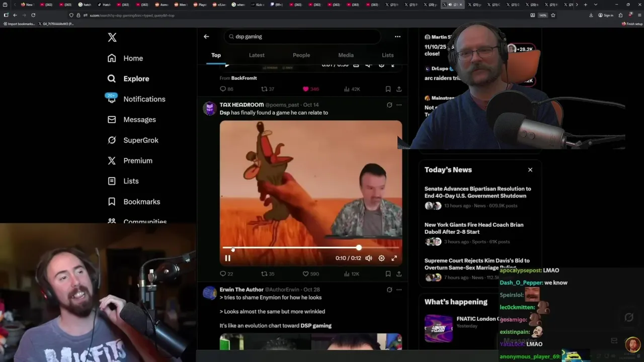Share the BackFromIt post
This screenshot has height=362, width=644.
pos(399,89)
